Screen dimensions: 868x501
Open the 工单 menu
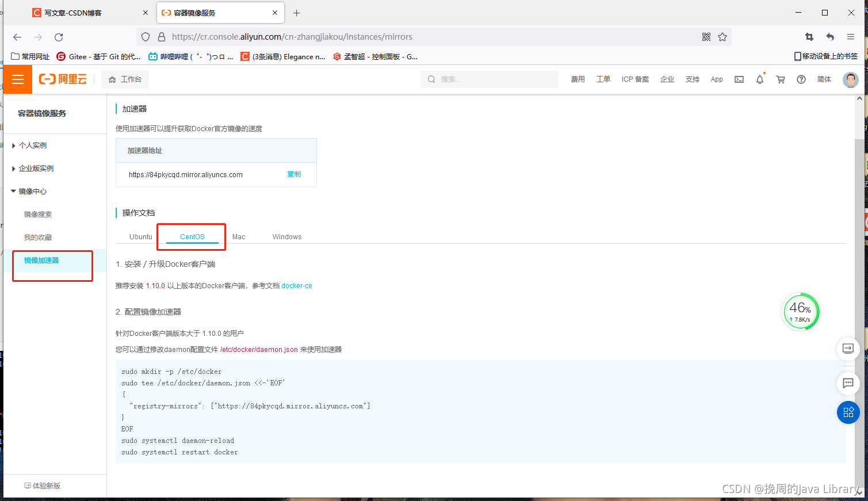coord(603,79)
